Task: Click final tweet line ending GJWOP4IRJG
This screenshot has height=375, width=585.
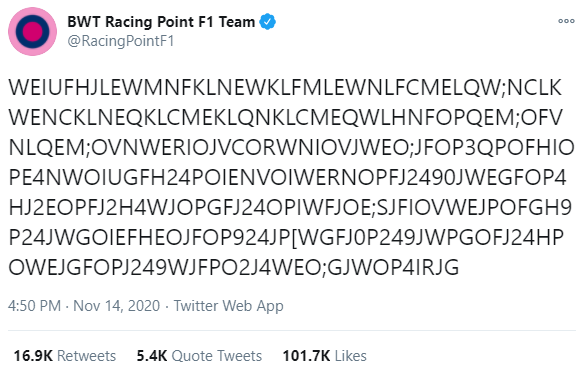Action: click(x=234, y=267)
